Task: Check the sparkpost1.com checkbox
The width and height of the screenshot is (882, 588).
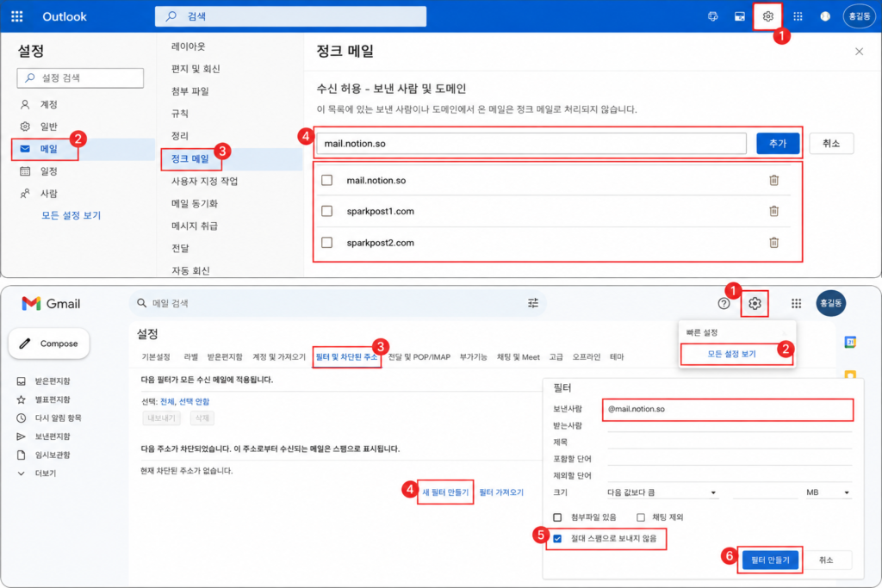Action: [x=326, y=211]
